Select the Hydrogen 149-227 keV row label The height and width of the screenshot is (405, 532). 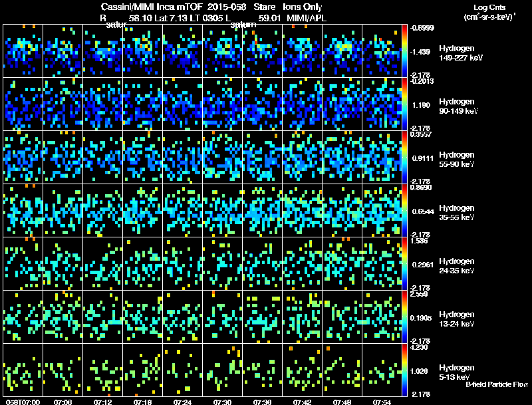461,53
